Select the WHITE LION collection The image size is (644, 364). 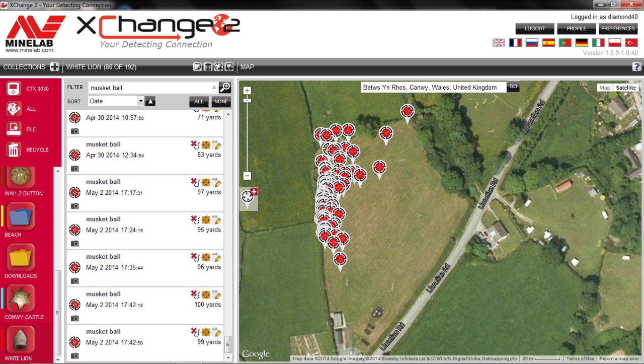pyautogui.click(x=21, y=340)
